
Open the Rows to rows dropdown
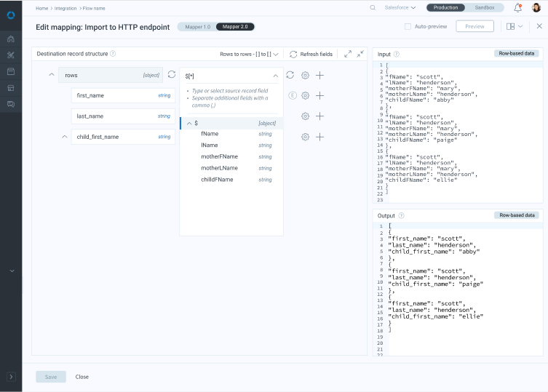[x=250, y=54]
